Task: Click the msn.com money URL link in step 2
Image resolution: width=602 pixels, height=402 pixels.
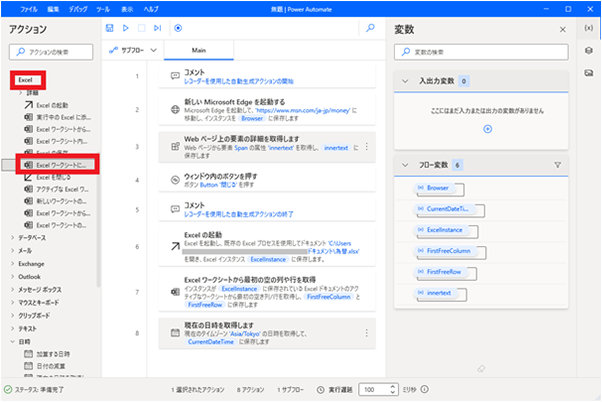Action: click(303, 110)
